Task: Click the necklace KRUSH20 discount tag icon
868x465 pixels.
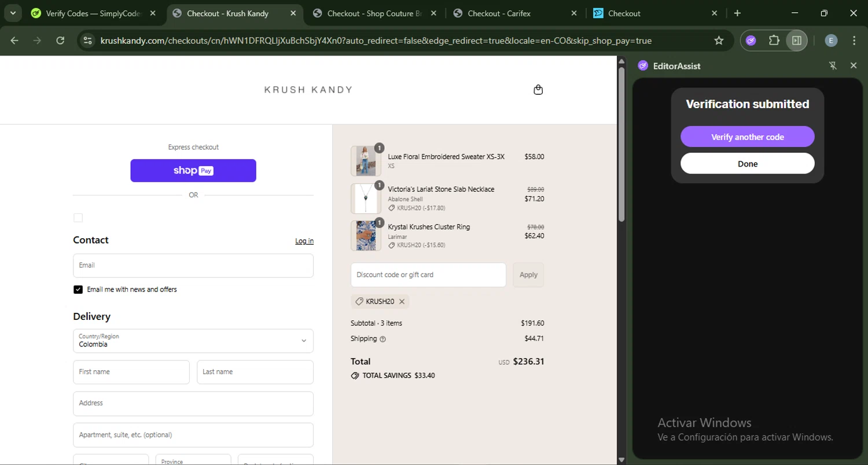Action: (x=392, y=208)
